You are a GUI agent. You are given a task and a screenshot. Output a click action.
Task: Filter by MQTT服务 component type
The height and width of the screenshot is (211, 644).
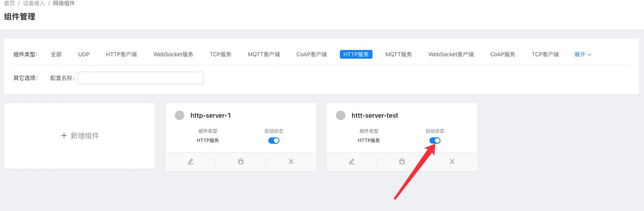[x=398, y=54]
